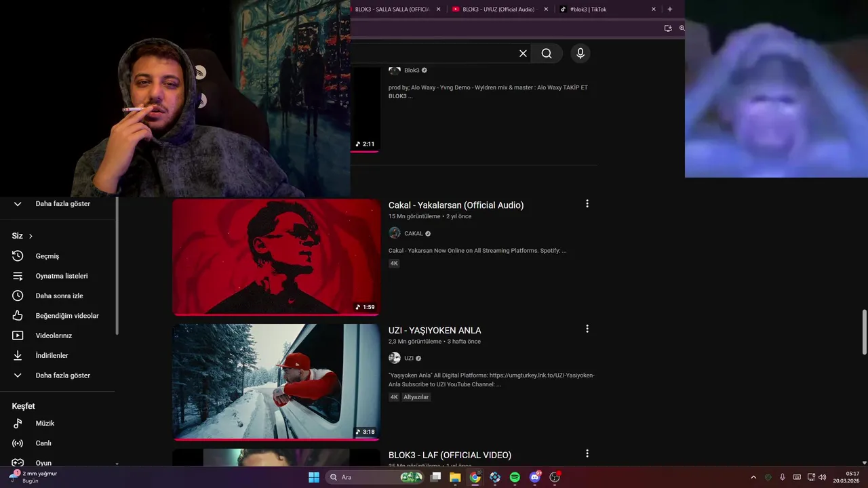868x488 pixels.
Task: Click the sidebar scrollbar thumb
Action: point(117,266)
